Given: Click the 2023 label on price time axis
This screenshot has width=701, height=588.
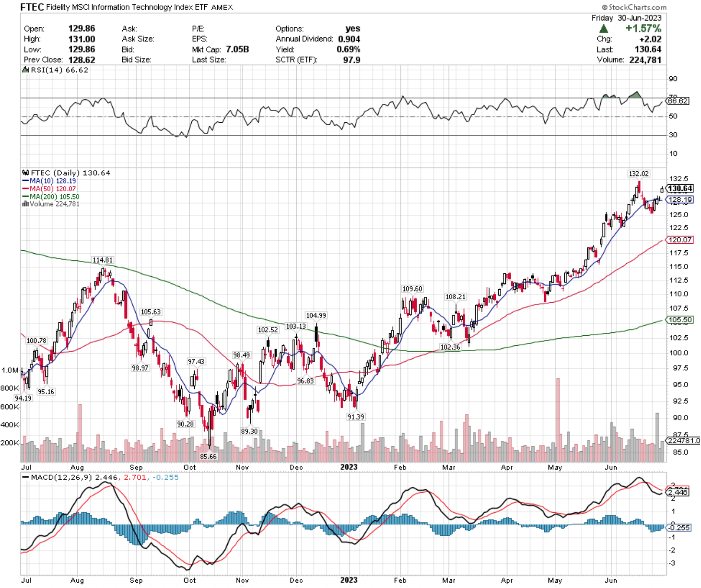Looking at the screenshot, I should (x=349, y=467).
